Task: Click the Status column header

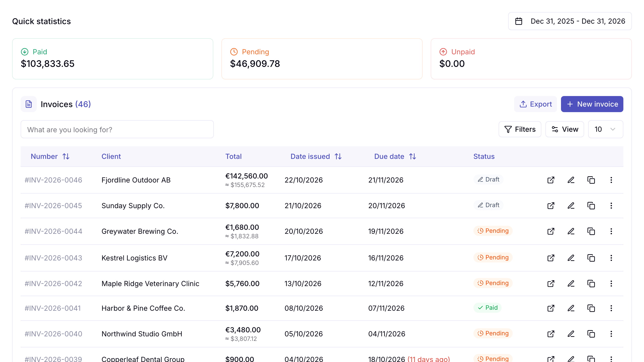Action: (484, 156)
